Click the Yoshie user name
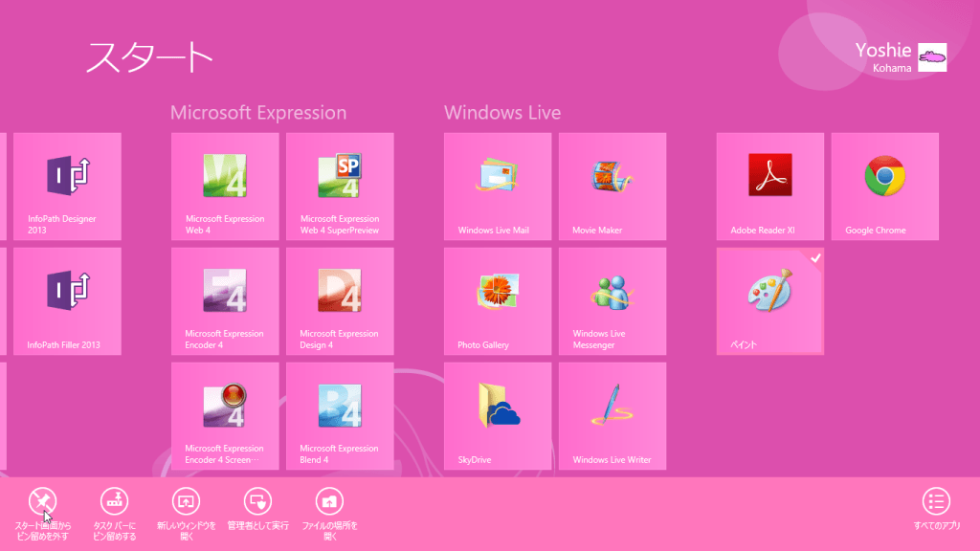The height and width of the screenshot is (551, 980). click(883, 50)
